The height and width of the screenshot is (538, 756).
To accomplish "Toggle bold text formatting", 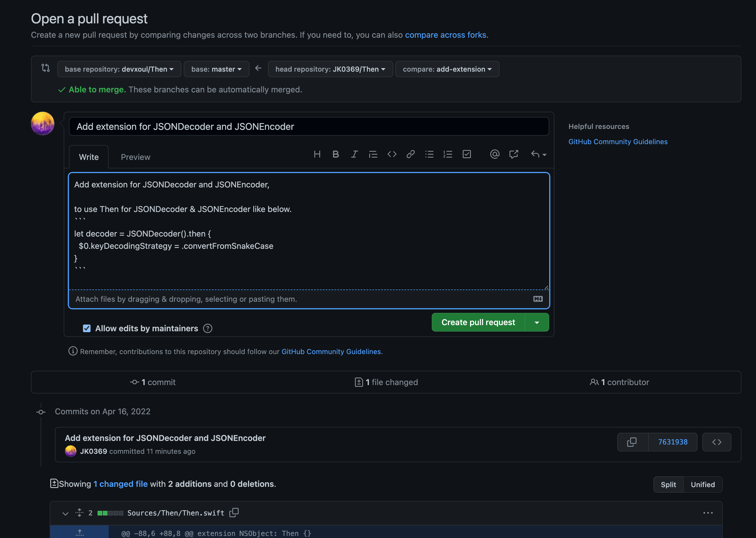I will [x=335, y=154].
